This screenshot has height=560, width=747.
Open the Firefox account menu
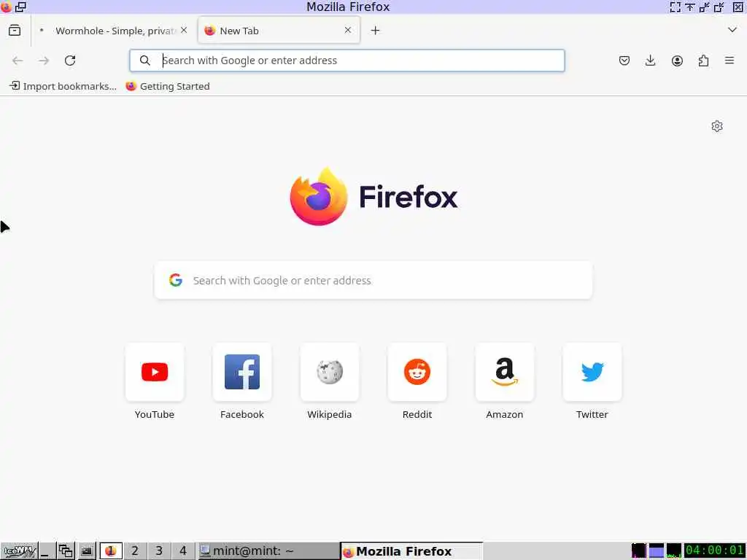pyautogui.click(x=677, y=61)
